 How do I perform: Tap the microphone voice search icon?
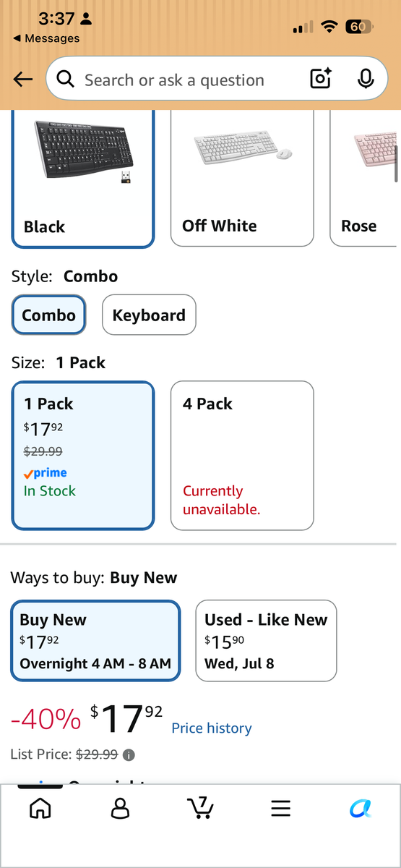tap(366, 79)
